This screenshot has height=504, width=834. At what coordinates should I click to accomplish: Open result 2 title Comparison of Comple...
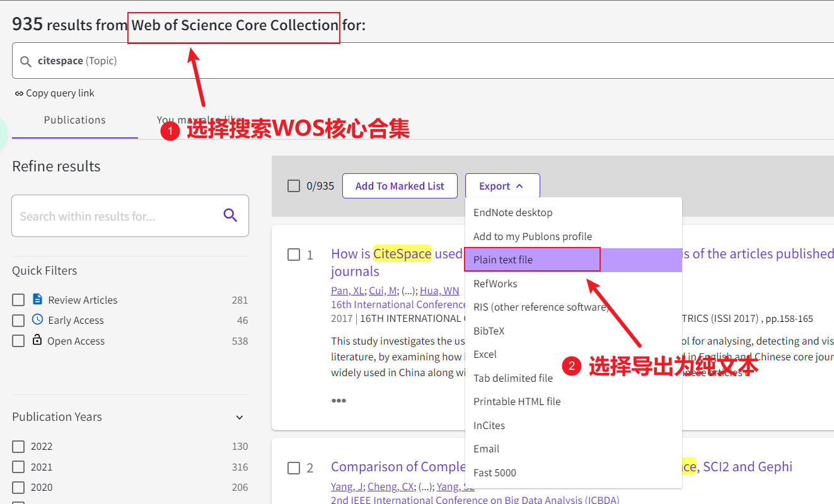[x=398, y=467]
